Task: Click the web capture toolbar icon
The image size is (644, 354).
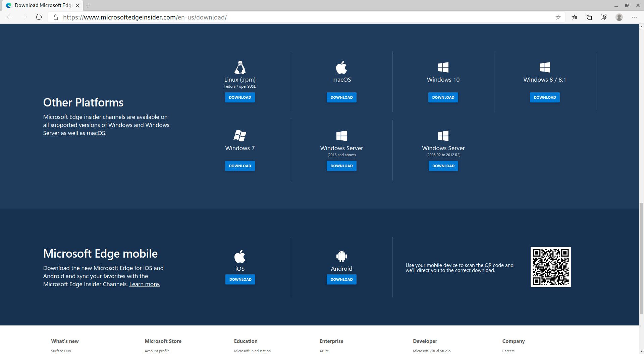Action: pos(604,17)
